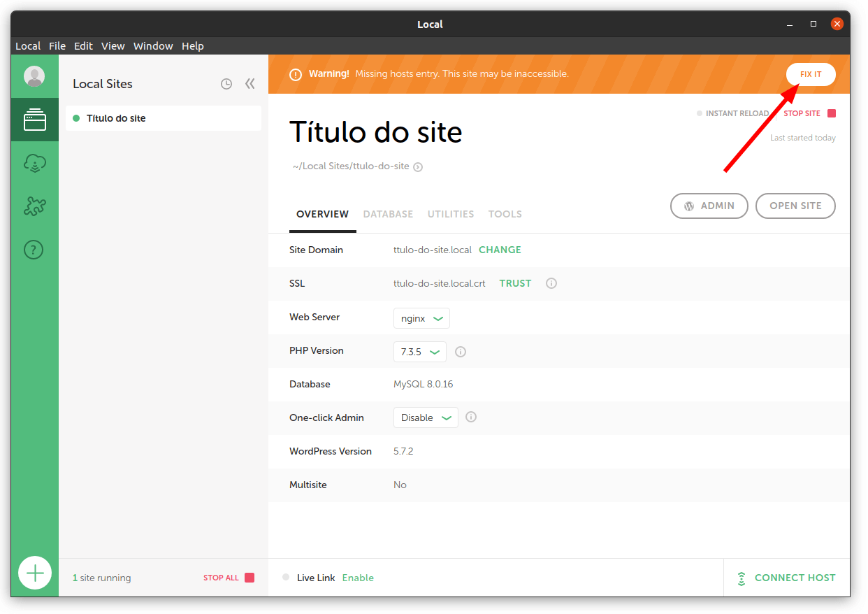868x614 pixels.
Task: Click Trust next to SSL certificate
Action: coord(515,283)
